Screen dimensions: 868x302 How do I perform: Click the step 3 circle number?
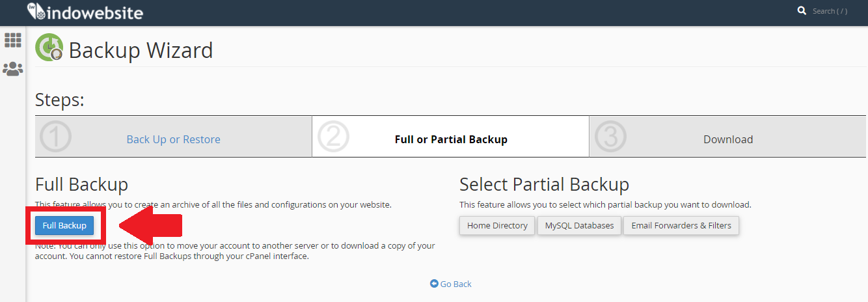[x=610, y=137]
